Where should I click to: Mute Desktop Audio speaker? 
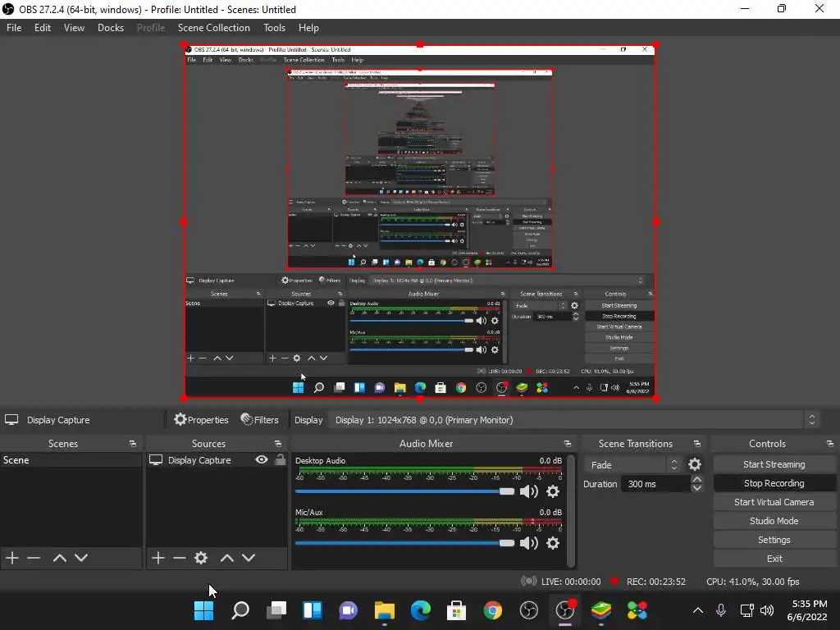529,491
